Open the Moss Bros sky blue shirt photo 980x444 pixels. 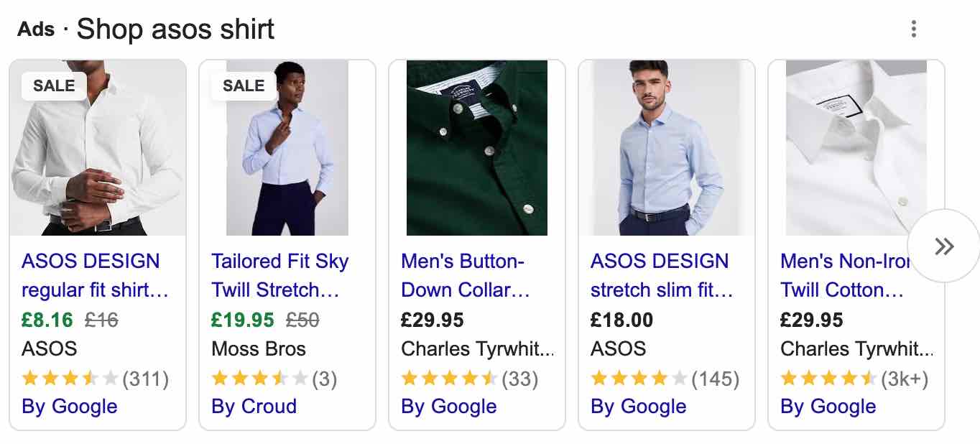click(x=287, y=147)
